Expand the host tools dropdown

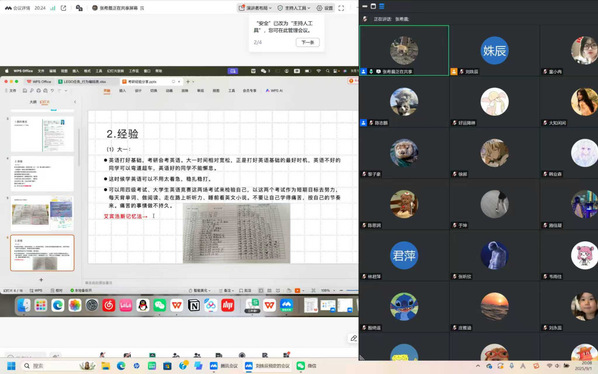(x=294, y=8)
